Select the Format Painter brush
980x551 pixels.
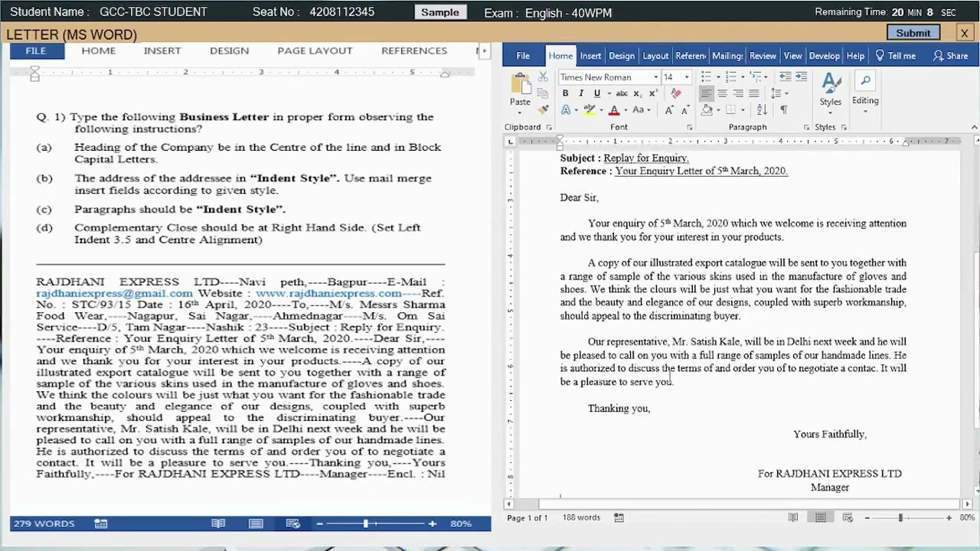click(543, 109)
